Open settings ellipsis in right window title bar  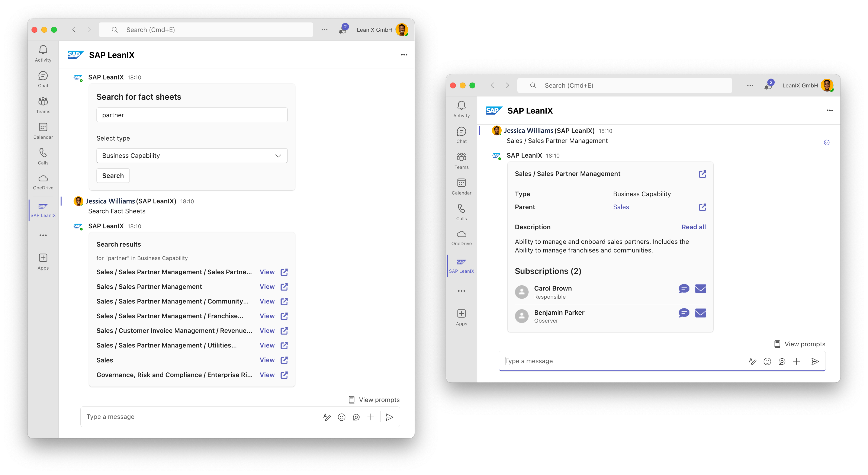750,85
